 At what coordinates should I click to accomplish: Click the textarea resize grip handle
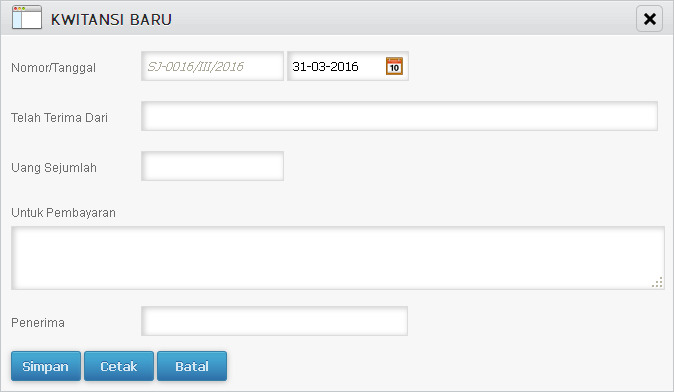point(657,282)
